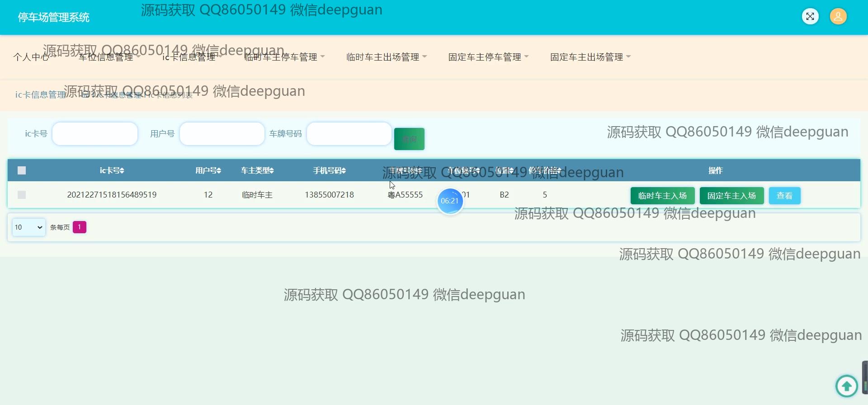
Task: Open the user avatar icon menu
Action: pos(838,17)
